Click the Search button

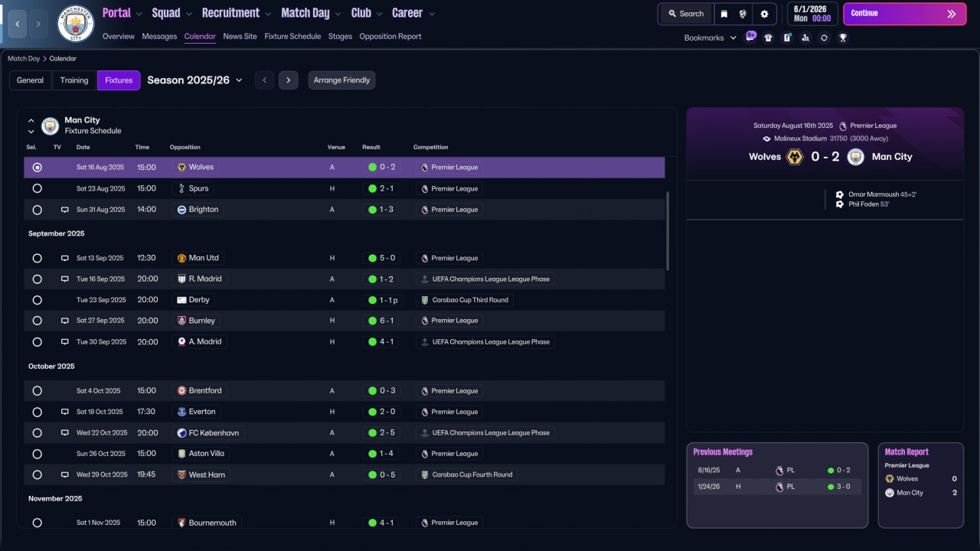pyautogui.click(x=685, y=14)
